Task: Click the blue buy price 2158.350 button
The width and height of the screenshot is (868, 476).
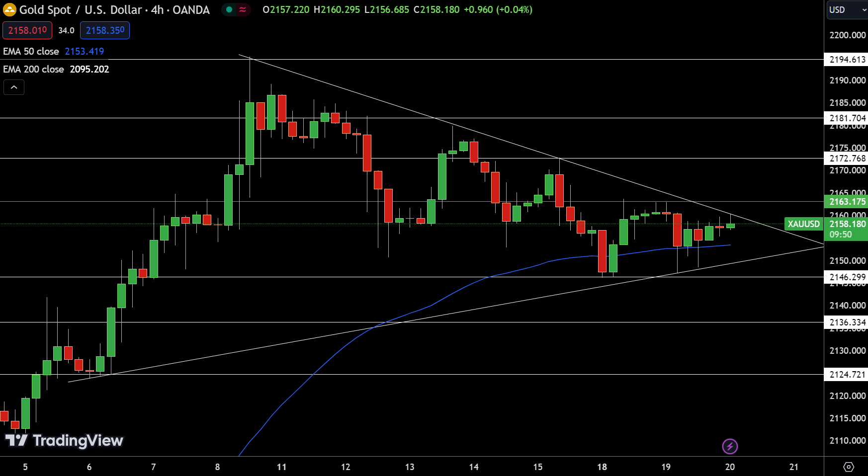Action: click(x=105, y=30)
